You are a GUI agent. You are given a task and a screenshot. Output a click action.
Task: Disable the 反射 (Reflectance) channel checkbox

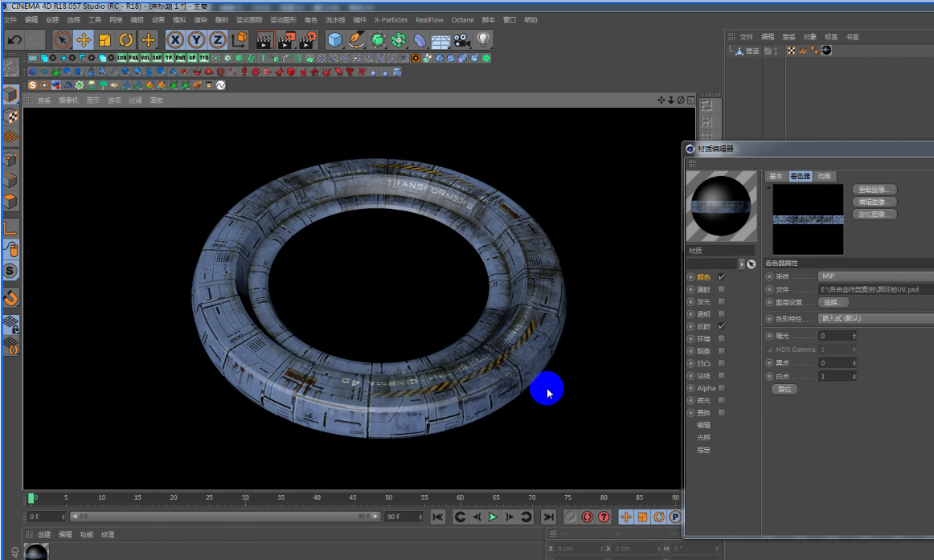(721, 326)
